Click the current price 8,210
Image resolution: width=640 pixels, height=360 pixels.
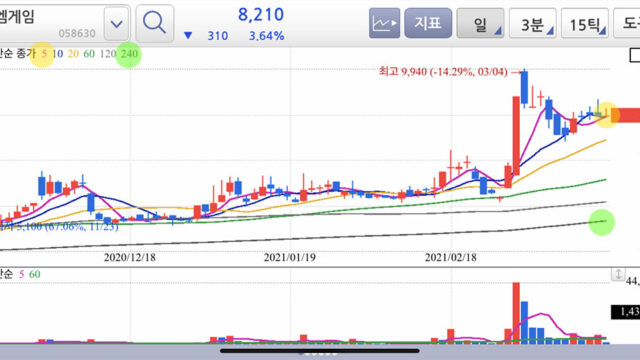click(261, 15)
